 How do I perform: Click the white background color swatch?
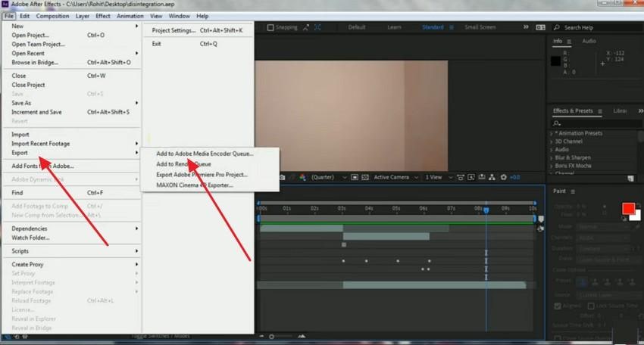[637, 216]
